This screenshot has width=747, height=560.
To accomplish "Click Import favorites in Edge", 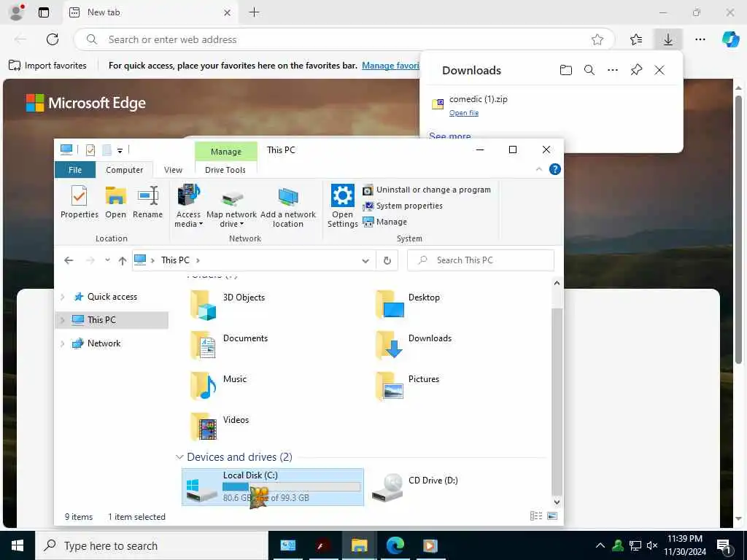I will 47,66.
